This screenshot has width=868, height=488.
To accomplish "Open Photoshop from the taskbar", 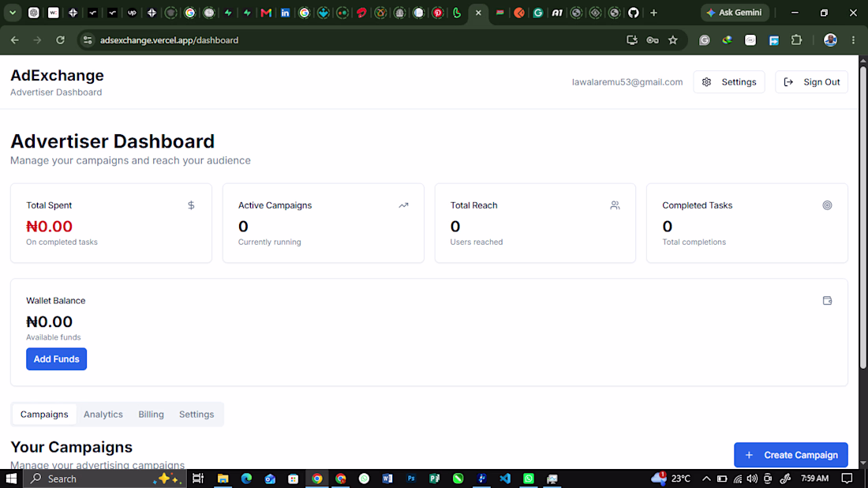I will click(x=411, y=479).
